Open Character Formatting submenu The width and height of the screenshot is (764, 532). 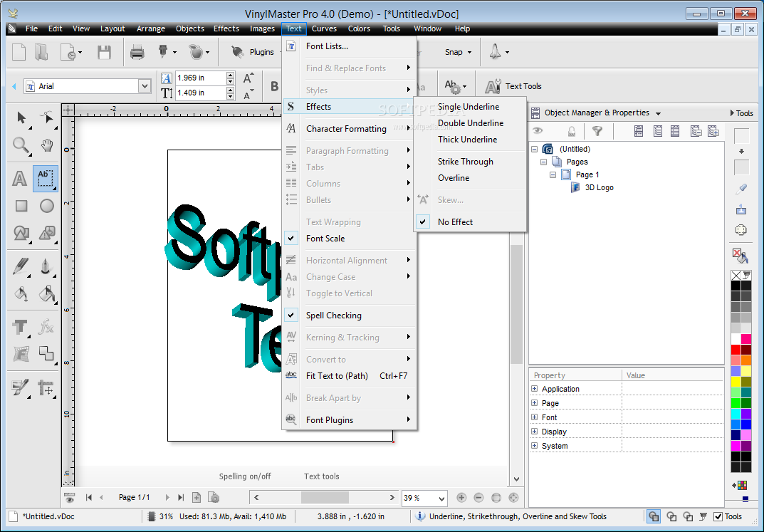point(349,129)
